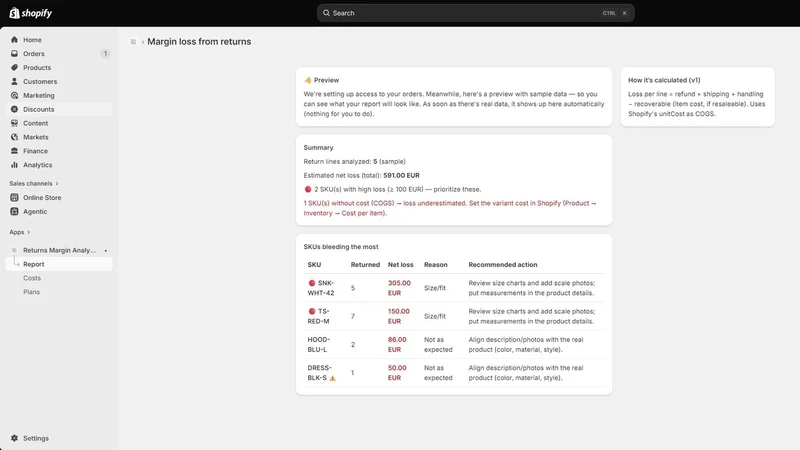The image size is (800, 450).
Task: Click the pin dot next to Returns Margin Analyzer
Action: click(106, 251)
